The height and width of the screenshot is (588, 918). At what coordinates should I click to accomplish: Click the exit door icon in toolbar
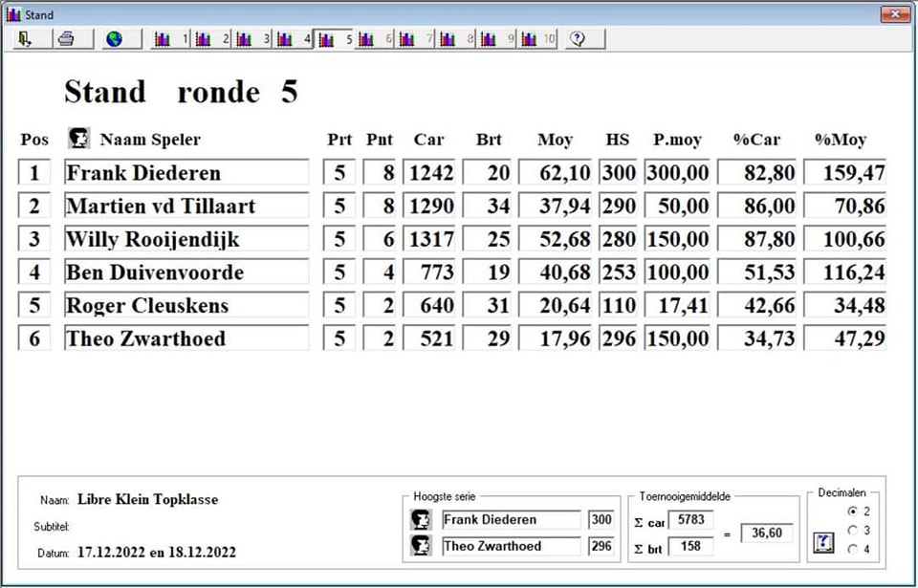pos(25,39)
